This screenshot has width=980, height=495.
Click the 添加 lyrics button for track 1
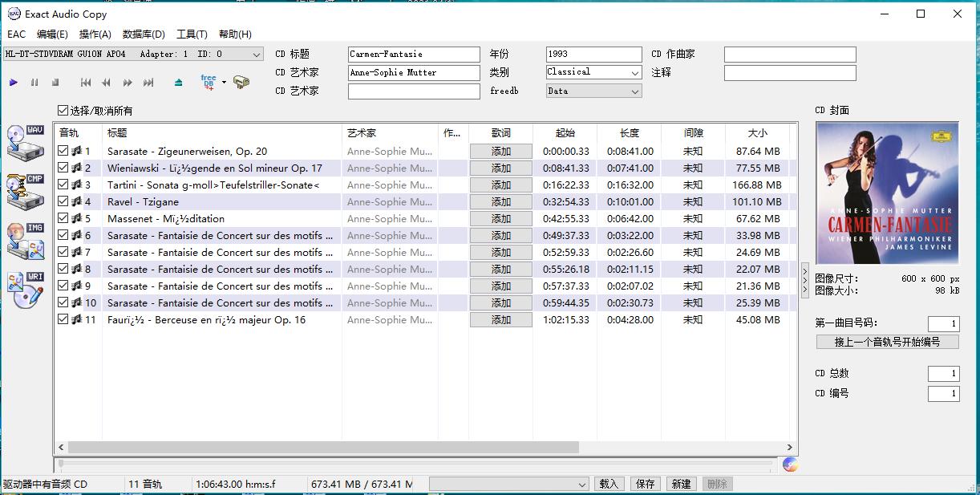501,152
